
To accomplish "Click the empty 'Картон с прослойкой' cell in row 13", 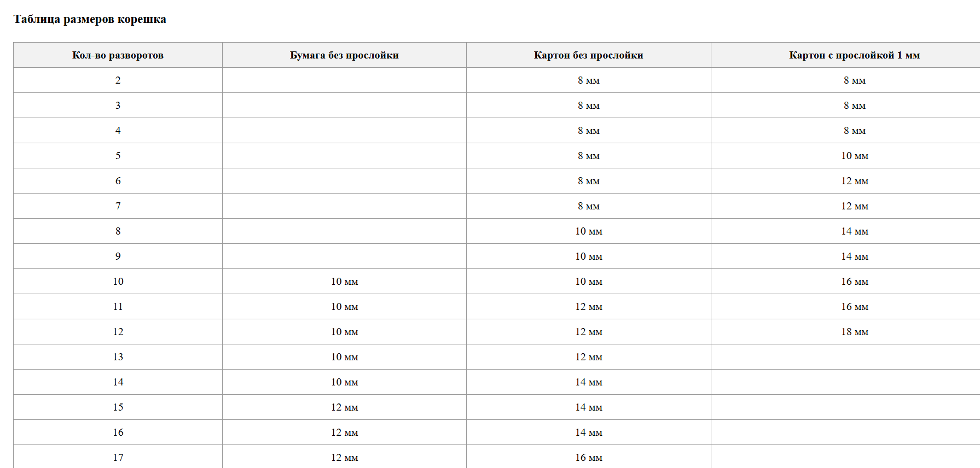I will 854,357.
